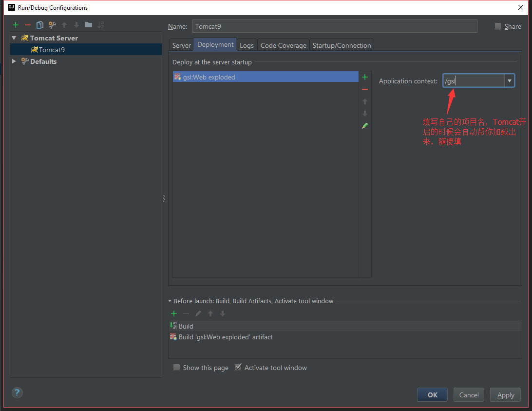Click the Name field containing Tomcat9
Image resolution: width=532 pixels, height=411 pixels.
[x=335, y=26]
